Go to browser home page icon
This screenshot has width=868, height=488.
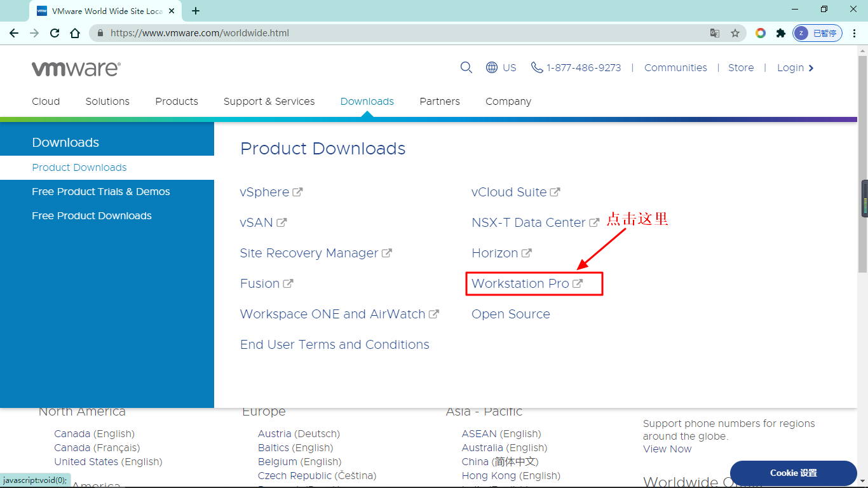click(75, 33)
